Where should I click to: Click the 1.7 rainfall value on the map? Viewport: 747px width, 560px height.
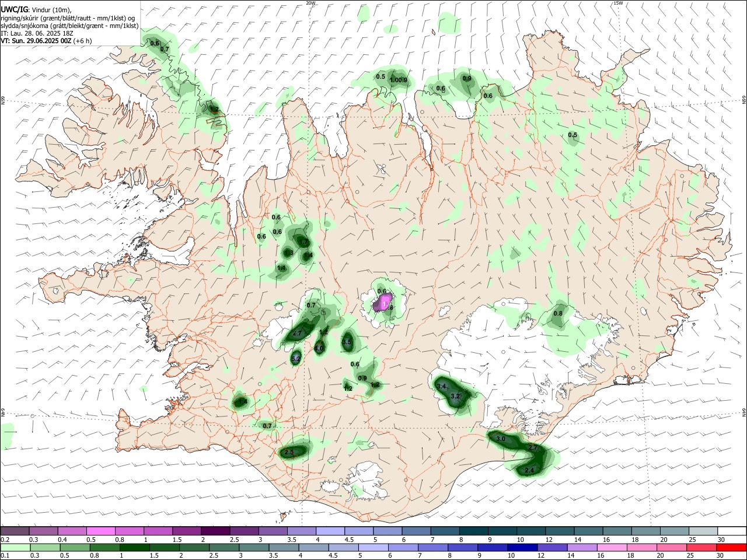pos(303,242)
